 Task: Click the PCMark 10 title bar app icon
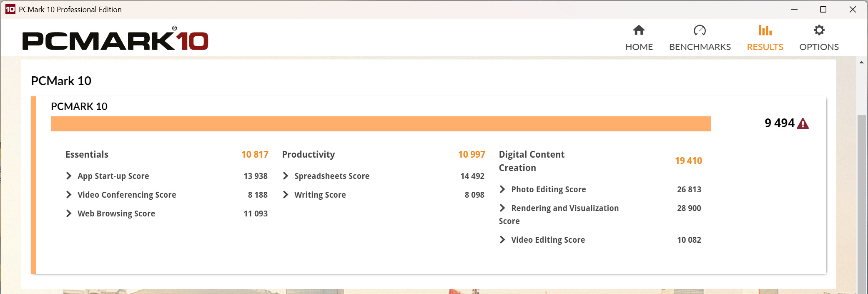(x=10, y=9)
